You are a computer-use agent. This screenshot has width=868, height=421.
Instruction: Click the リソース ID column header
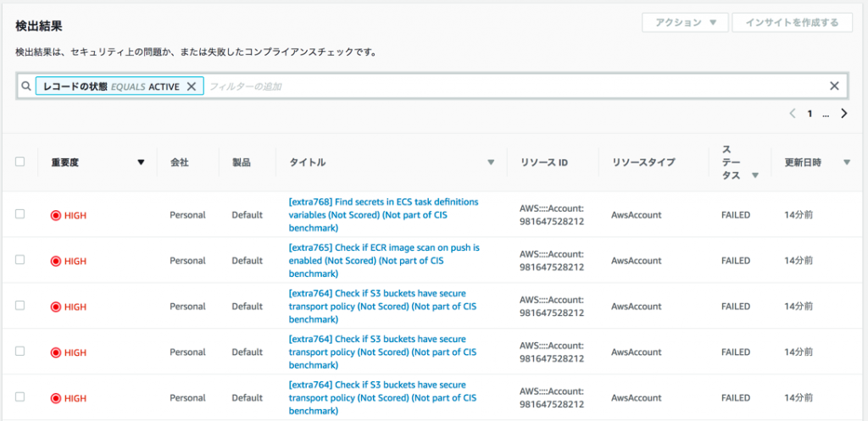click(x=544, y=163)
